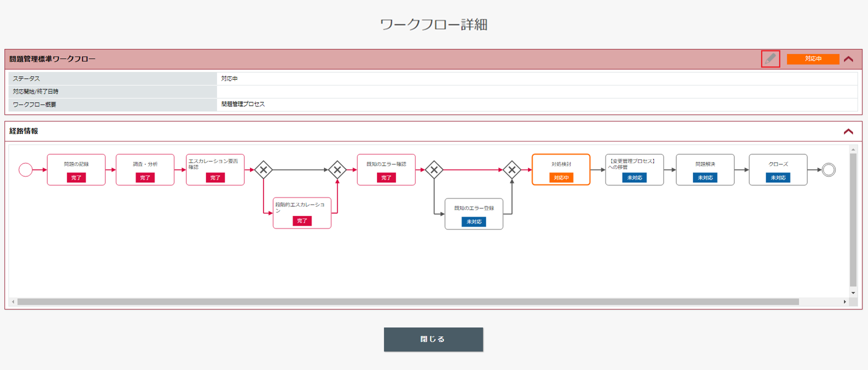
Task: Click the 問題管理標準ワークフロー heading text
Action: click(x=52, y=59)
